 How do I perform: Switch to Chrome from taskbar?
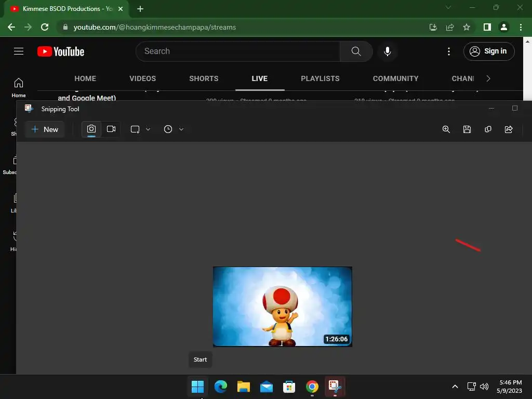point(312,387)
